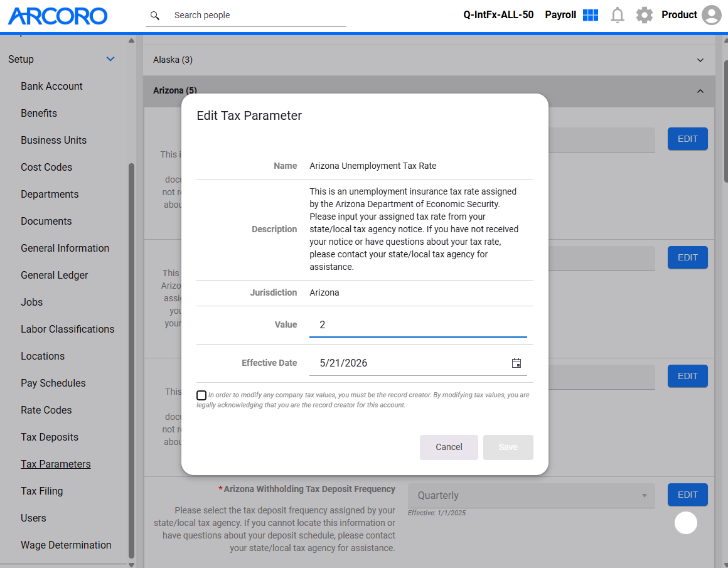The width and height of the screenshot is (728, 568).
Task: Open the Quarterly deposit frequency dropdown
Action: 531,496
